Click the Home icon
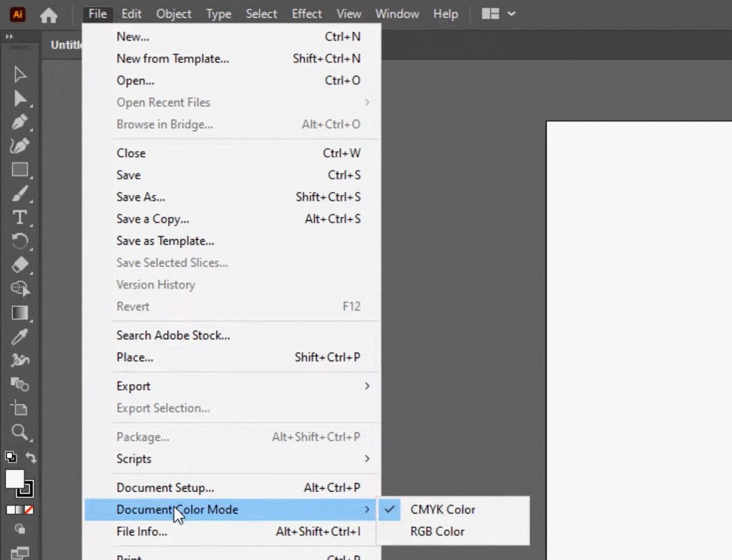The image size is (732, 560). coord(49,15)
